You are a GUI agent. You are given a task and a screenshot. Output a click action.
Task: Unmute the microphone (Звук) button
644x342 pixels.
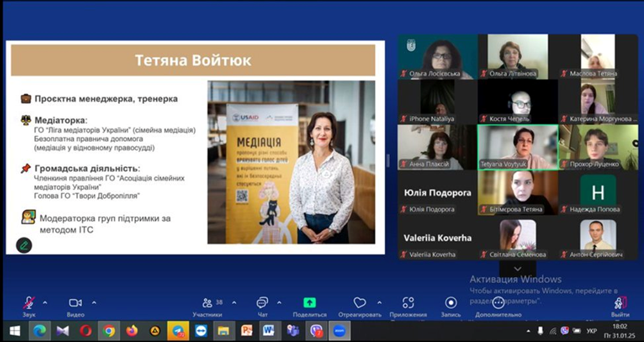(29, 303)
